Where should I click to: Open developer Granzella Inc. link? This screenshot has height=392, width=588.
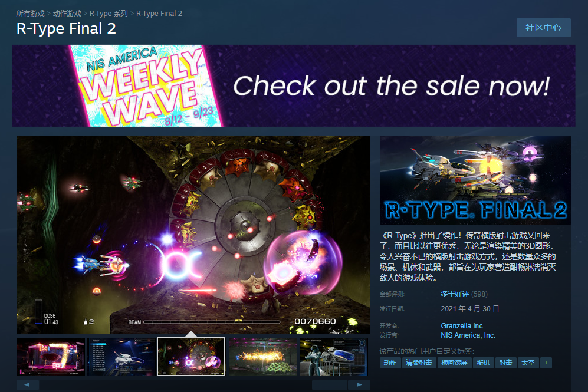[462, 325]
